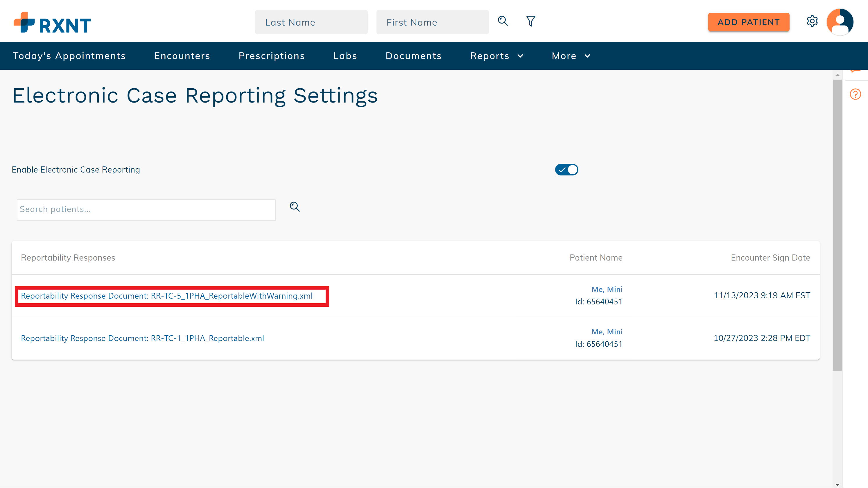Open the help question mark icon

click(856, 94)
